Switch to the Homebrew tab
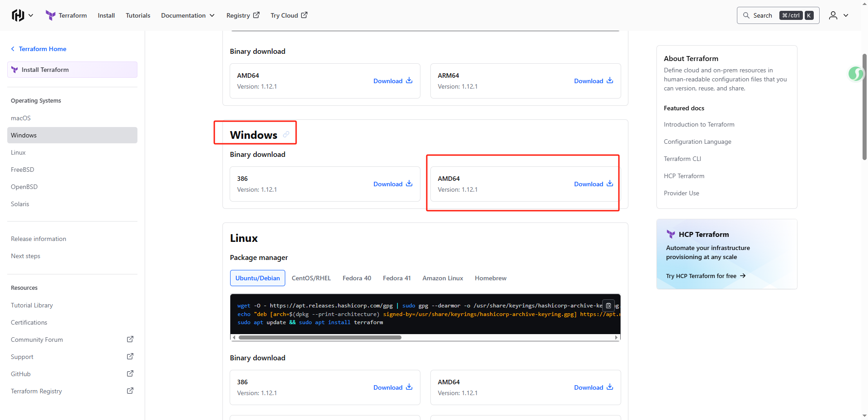Viewport: 868px width, 420px height. tap(491, 278)
